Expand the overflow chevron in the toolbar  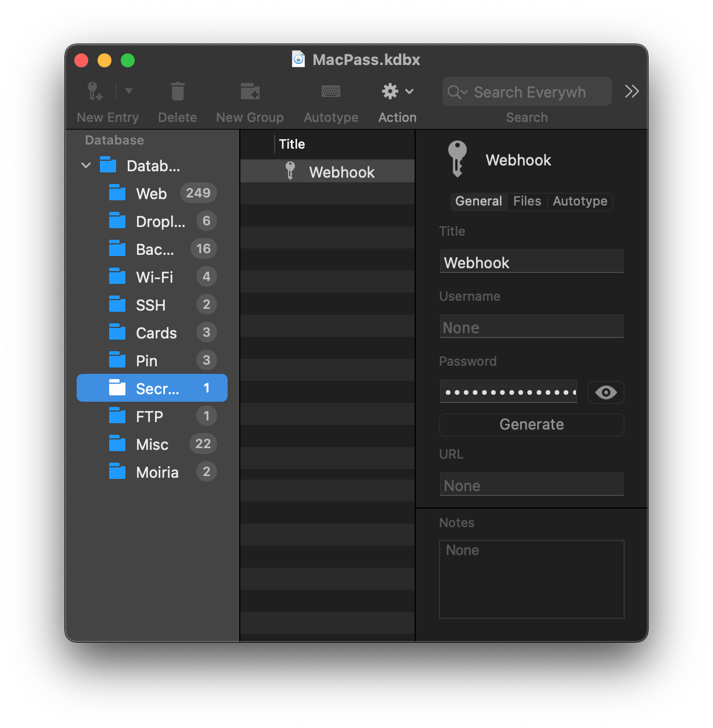[632, 91]
